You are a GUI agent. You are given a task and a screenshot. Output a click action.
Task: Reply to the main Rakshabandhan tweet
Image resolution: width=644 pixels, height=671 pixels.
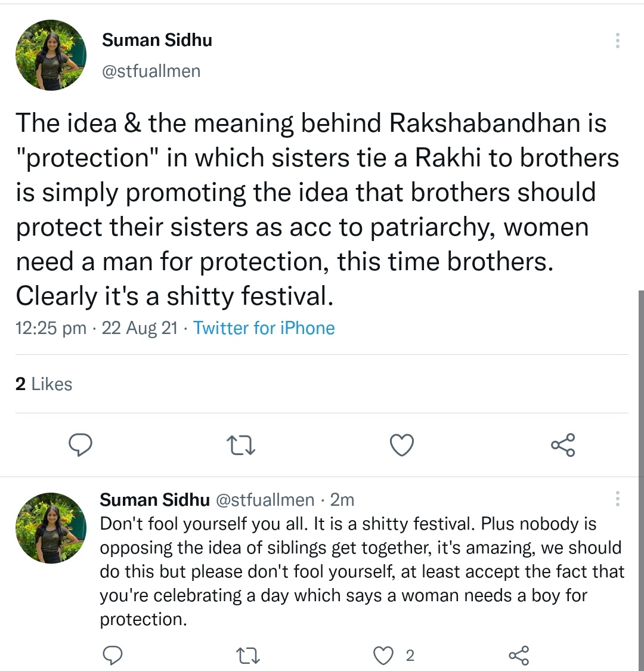[79, 444]
